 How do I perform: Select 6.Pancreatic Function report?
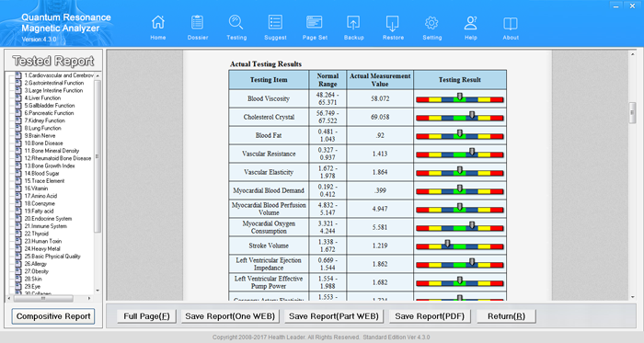tap(49, 113)
